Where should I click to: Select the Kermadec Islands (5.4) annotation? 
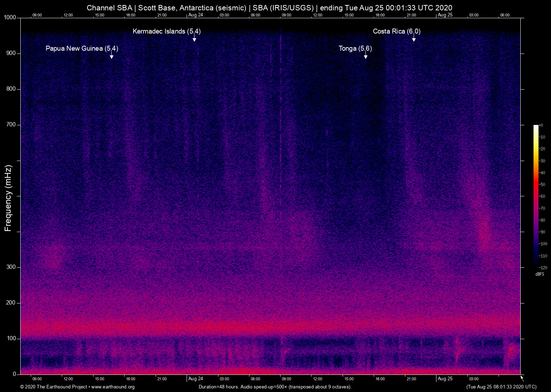pos(167,31)
